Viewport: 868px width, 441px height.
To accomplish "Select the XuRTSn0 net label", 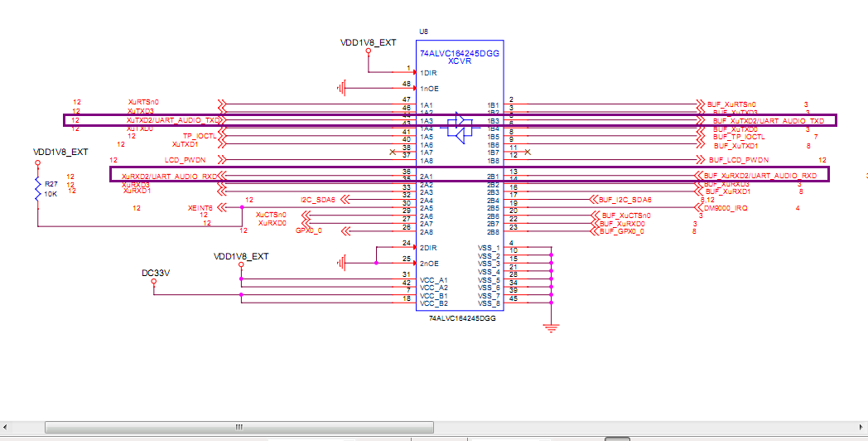I will pyautogui.click(x=142, y=102).
